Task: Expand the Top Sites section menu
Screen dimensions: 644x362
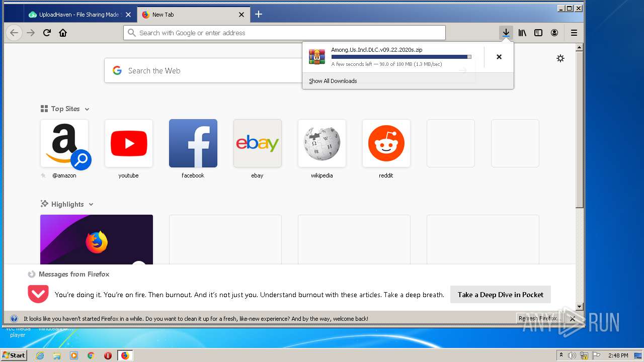Action: pyautogui.click(x=87, y=109)
